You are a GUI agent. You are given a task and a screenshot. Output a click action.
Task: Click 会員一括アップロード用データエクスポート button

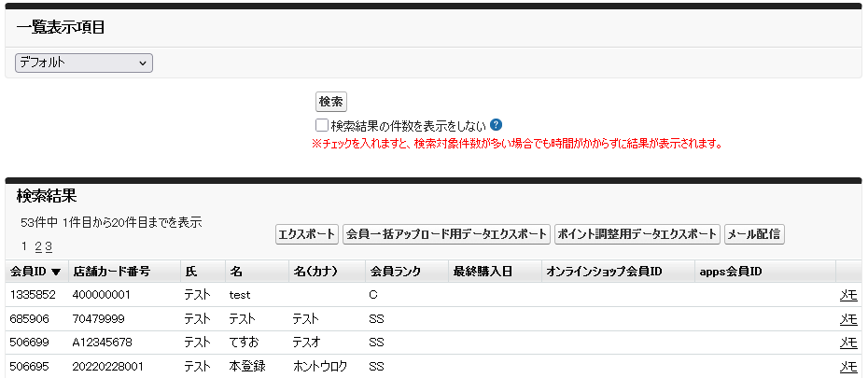[x=446, y=234]
